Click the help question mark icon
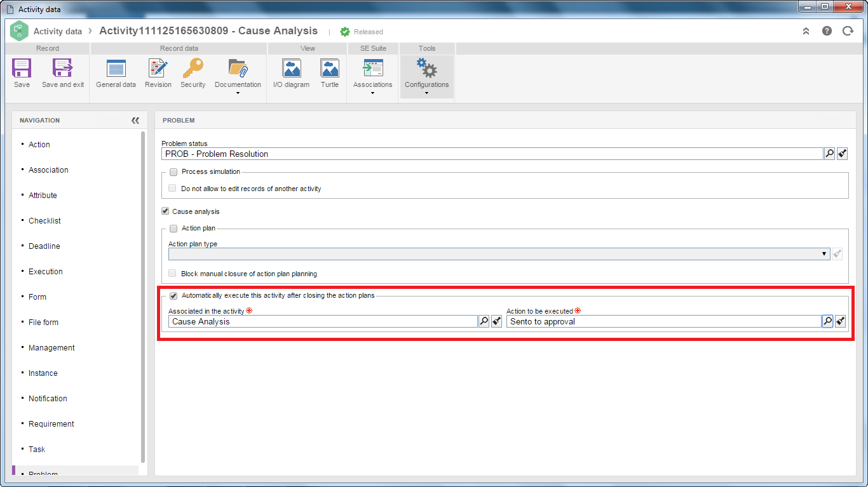The width and height of the screenshot is (868, 487). pos(827,30)
